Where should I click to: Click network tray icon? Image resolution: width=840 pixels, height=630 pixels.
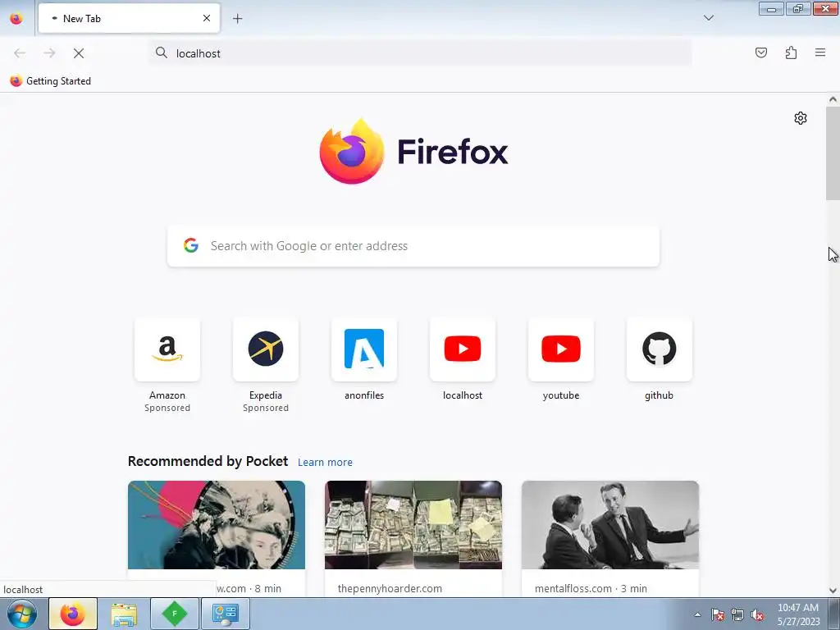737,614
